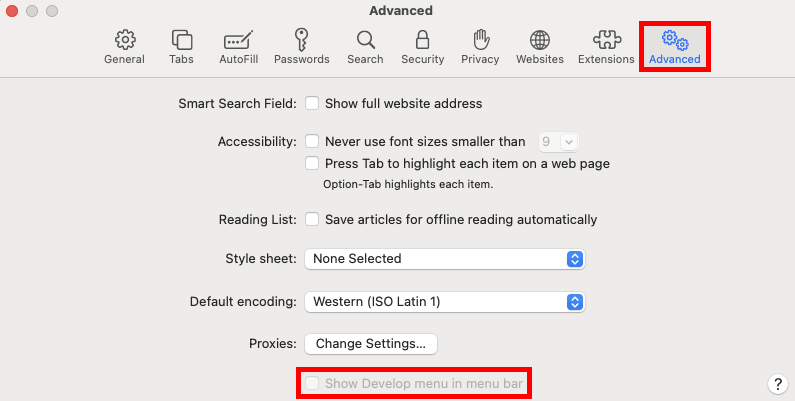Open the Privacy hand icon pane

click(x=480, y=47)
